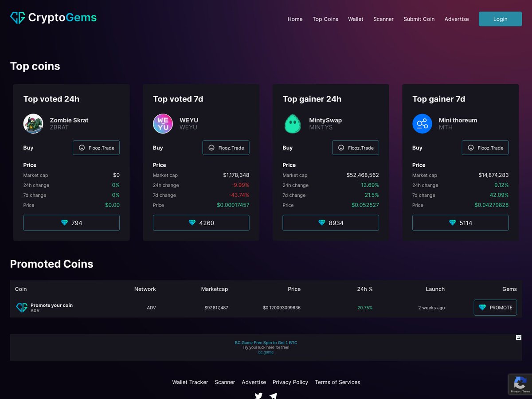532x399 pixels.
Task: Click the Top gainer 24h heading
Action: click(312, 99)
